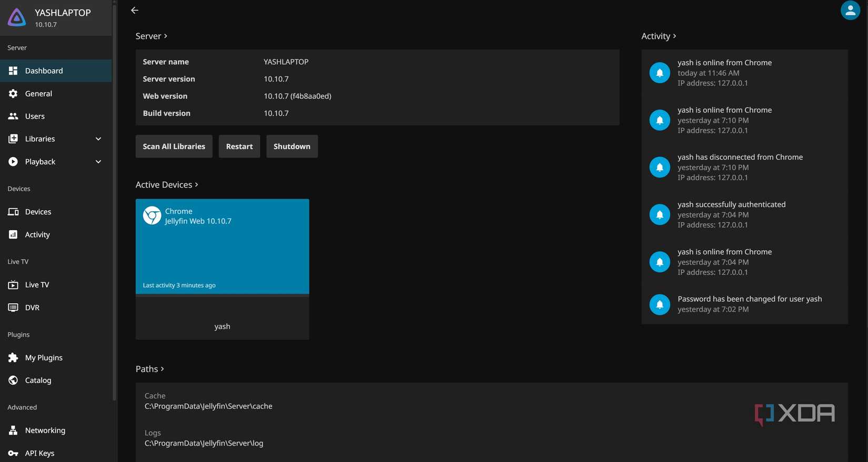The width and height of the screenshot is (868, 462).
Task: Click Chrome browser icon in device card
Action: pos(152,215)
